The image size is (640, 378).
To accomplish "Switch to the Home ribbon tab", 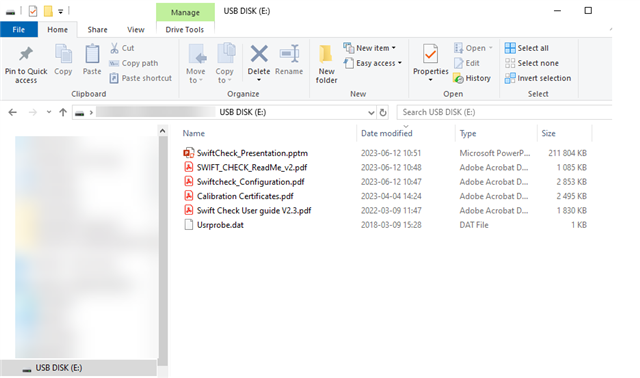I will [x=58, y=29].
